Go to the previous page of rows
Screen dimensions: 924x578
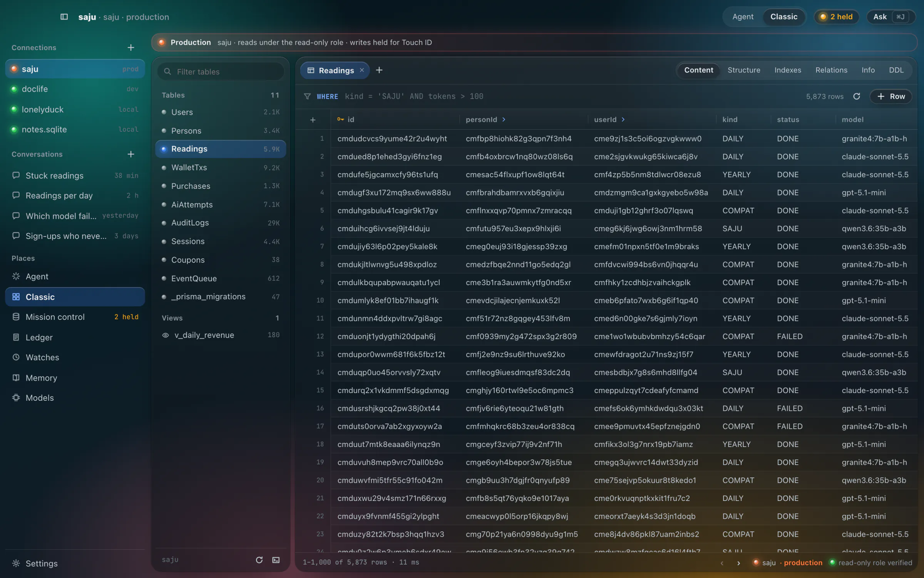722,563
